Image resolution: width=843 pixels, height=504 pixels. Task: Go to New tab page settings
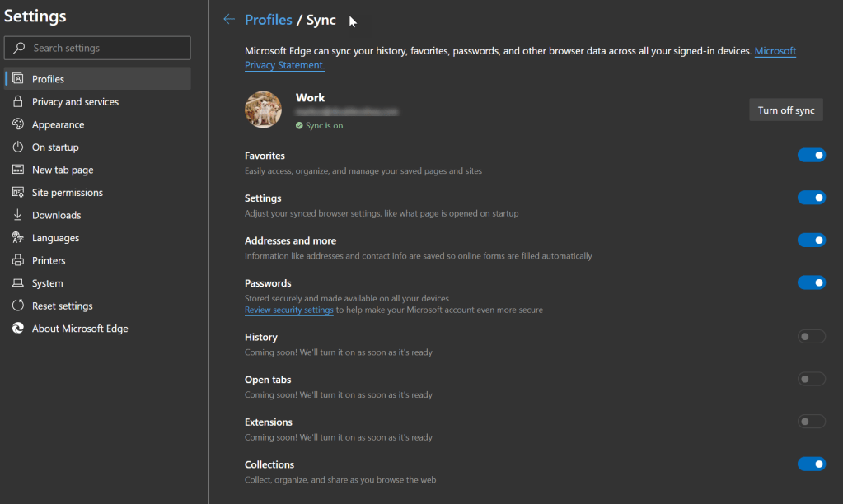(x=63, y=170)
